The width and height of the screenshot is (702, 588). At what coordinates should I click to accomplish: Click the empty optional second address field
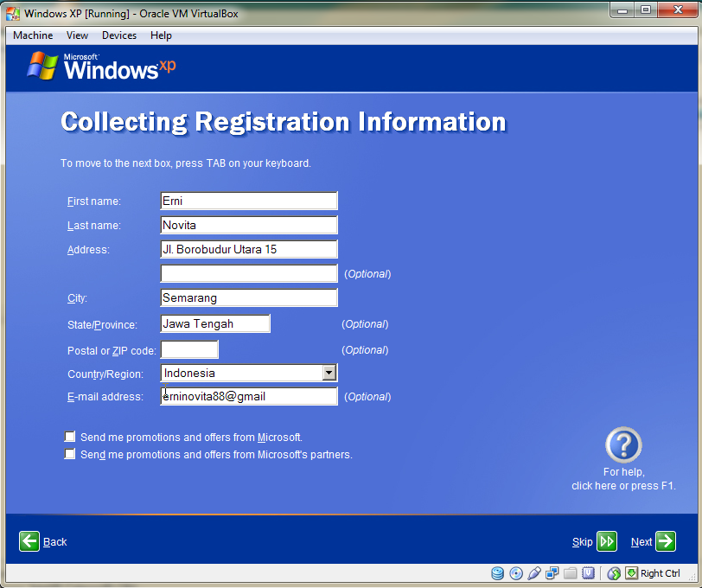249,273
